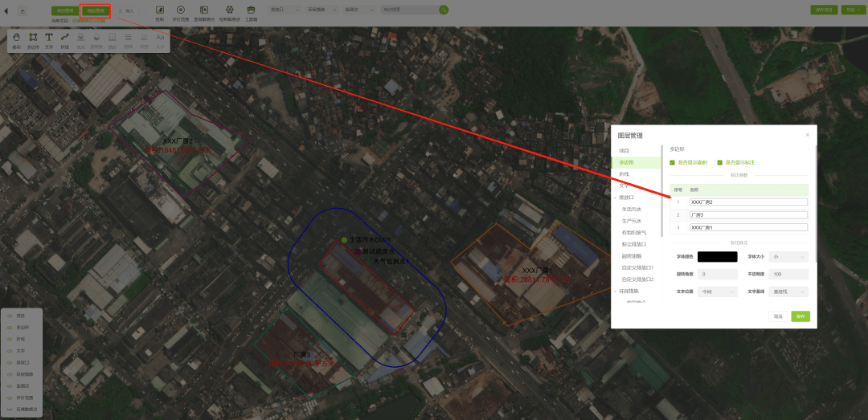Select the 文字 text tool
This screenshot has height=420, width=868.
pos(49,39)
